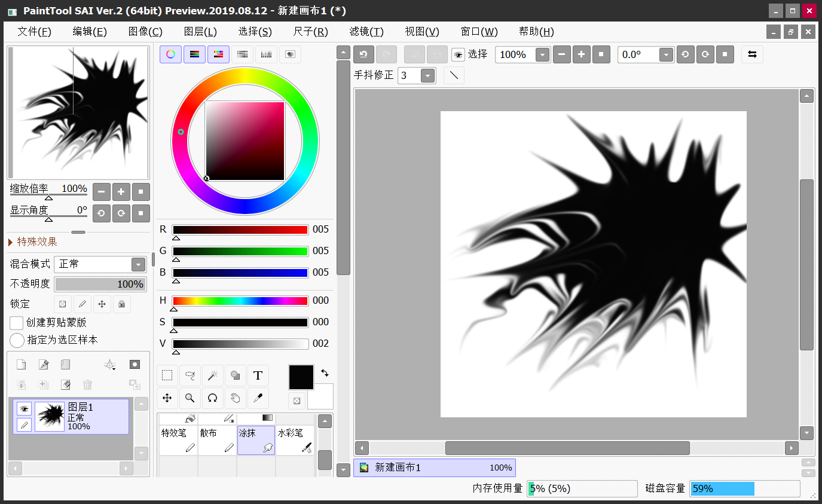Lock all with the padlock icon
Screen dimensions: 822x504
point(121,304)
